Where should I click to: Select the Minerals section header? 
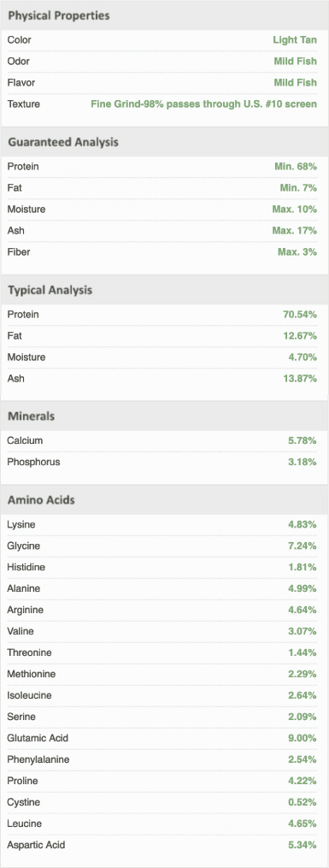tap(31, 416)
